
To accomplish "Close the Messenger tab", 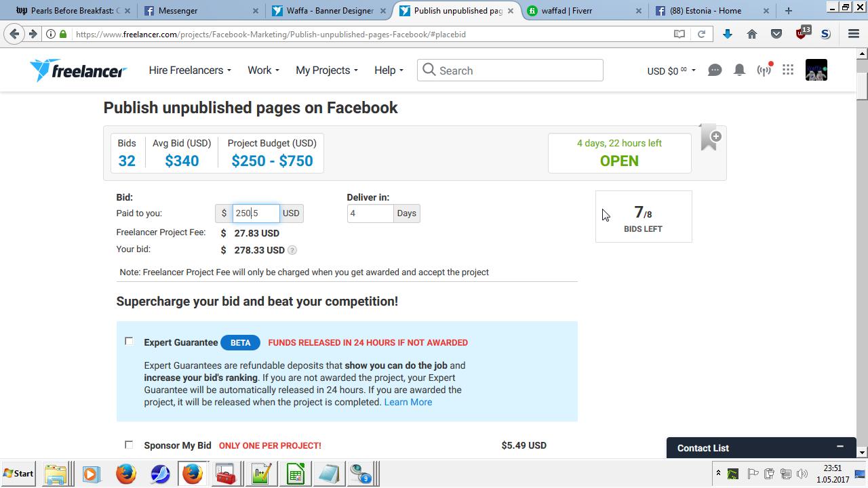I will pyautogui.click(x=255, y=11).
